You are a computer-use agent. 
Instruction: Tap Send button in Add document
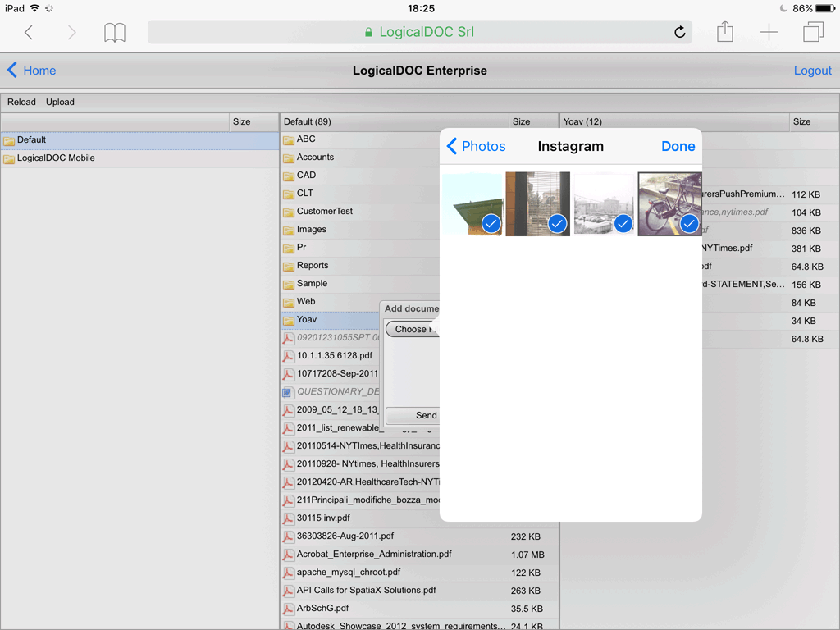coord(413,415)
